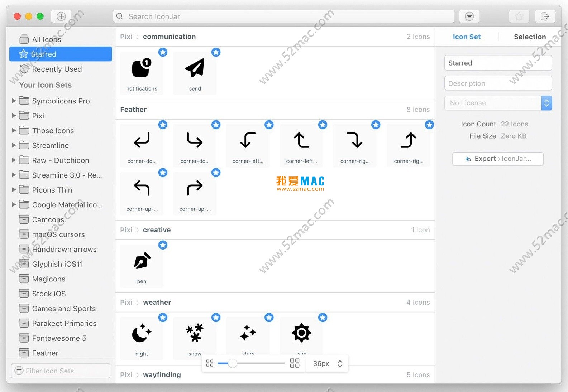Select the night moon icon
This screenshot has height=392, width=568.
(142, 338)
